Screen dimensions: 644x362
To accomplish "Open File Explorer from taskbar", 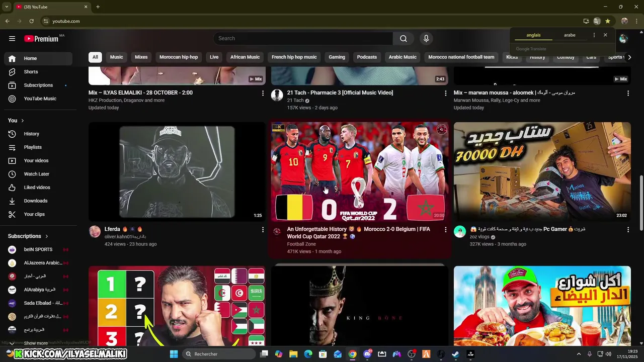I will (x=293, y=354).
